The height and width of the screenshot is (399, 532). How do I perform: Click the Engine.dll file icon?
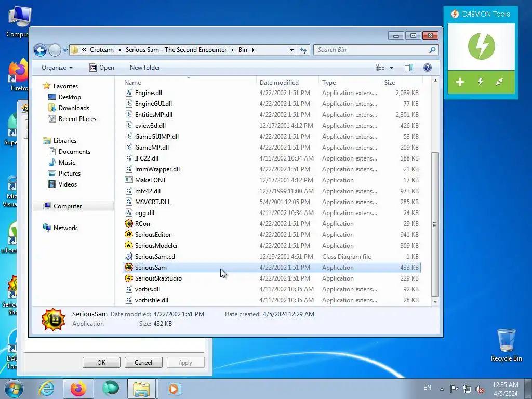129,92
